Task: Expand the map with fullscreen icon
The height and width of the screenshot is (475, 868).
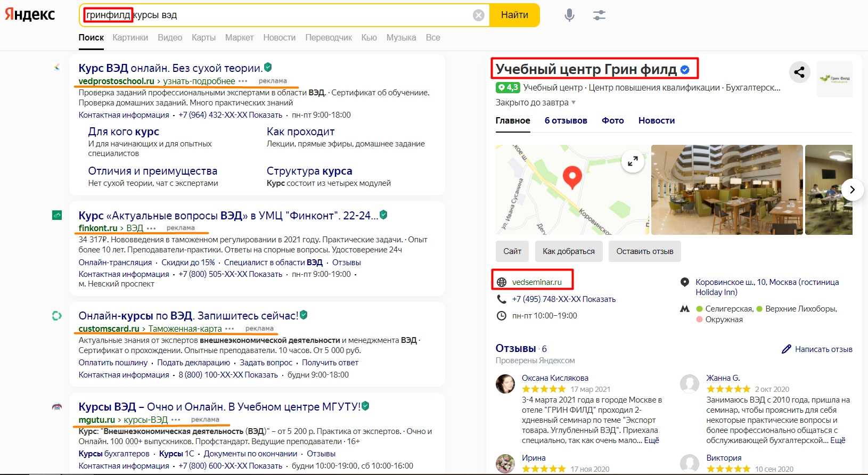Action: [633, 161]
